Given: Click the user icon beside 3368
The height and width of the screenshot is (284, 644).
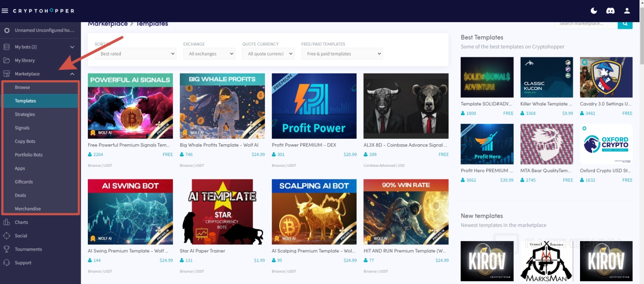Looking at the screenshot, I should (x=522, y=114).
